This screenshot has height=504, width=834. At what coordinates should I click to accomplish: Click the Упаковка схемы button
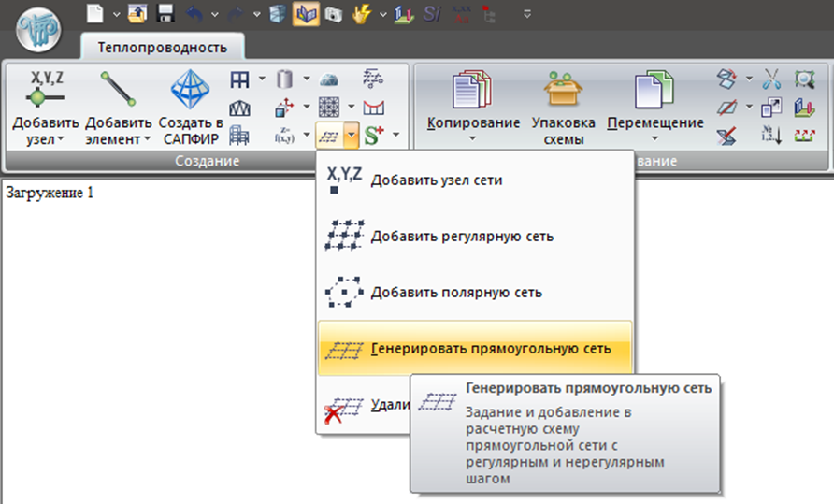pos(563,107)
